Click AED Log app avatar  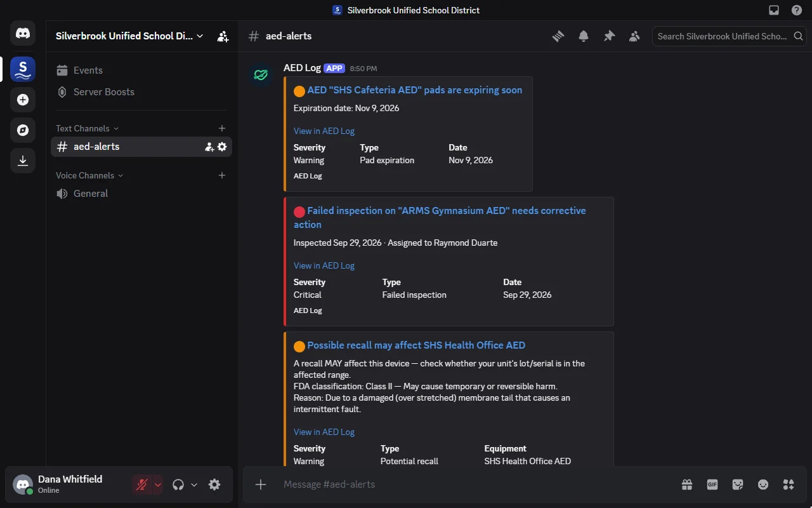click(261, 74)
